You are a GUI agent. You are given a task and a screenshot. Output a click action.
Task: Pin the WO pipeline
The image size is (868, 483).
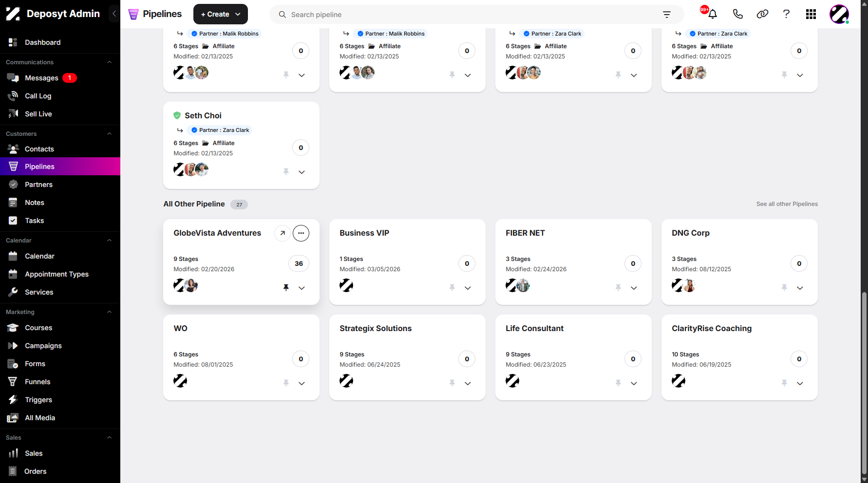click(286, 383)
